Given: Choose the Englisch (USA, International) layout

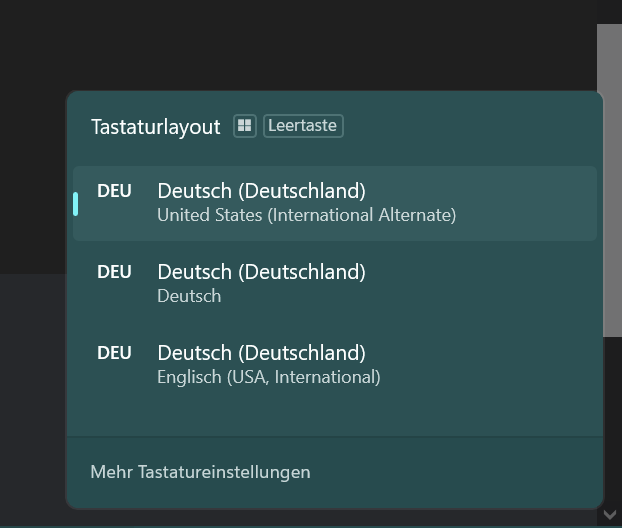Looking at the screenshot, I should 335,365.
